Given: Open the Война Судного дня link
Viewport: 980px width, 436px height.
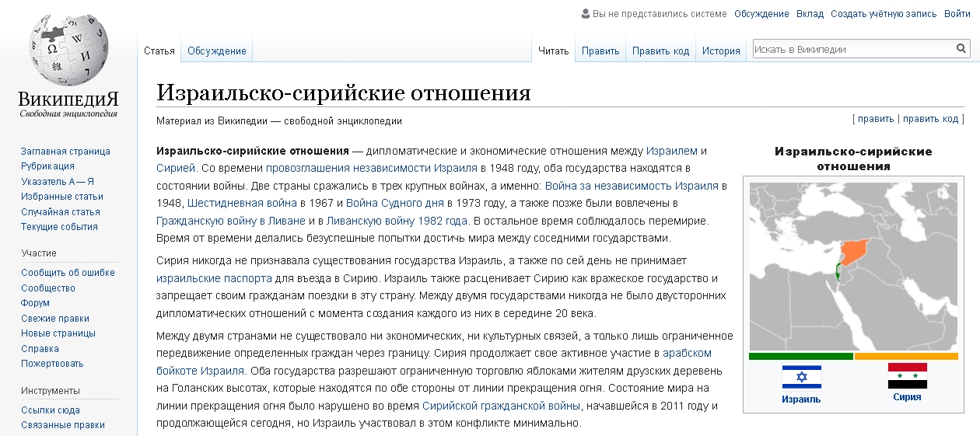Looking at the screenshot, I should (x=395, y=203).
